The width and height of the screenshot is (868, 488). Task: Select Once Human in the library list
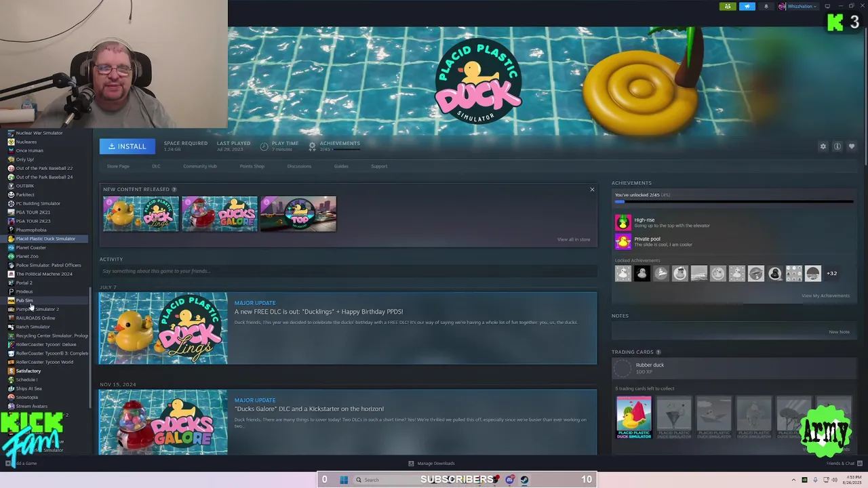pos(29,150)
